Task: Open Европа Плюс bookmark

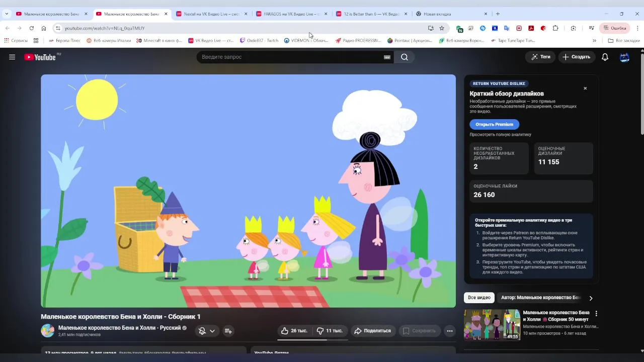Action: pyautogui.click(x=64, y=40)
